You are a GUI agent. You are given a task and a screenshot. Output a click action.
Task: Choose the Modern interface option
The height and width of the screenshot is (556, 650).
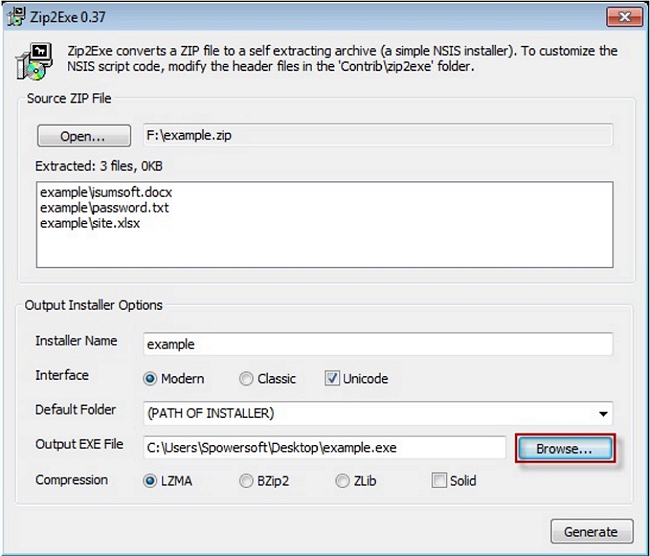tap(173, 379)
